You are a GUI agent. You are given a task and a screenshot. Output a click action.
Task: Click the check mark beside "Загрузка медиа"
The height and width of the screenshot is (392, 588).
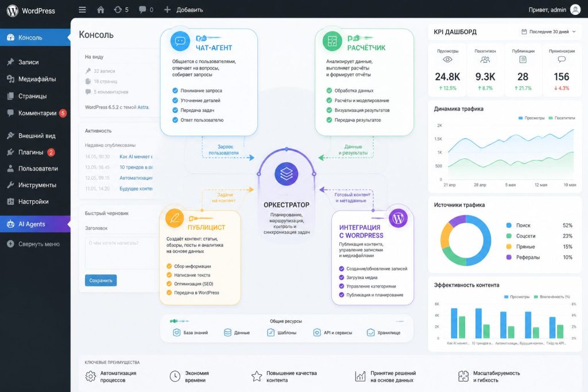[x=342, y=278]
